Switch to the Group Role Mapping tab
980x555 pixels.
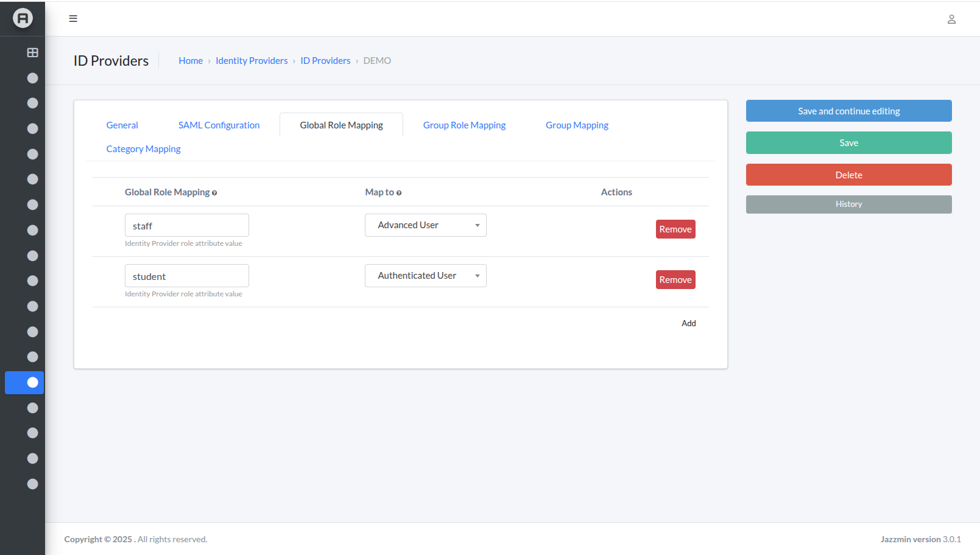point(464,125)
